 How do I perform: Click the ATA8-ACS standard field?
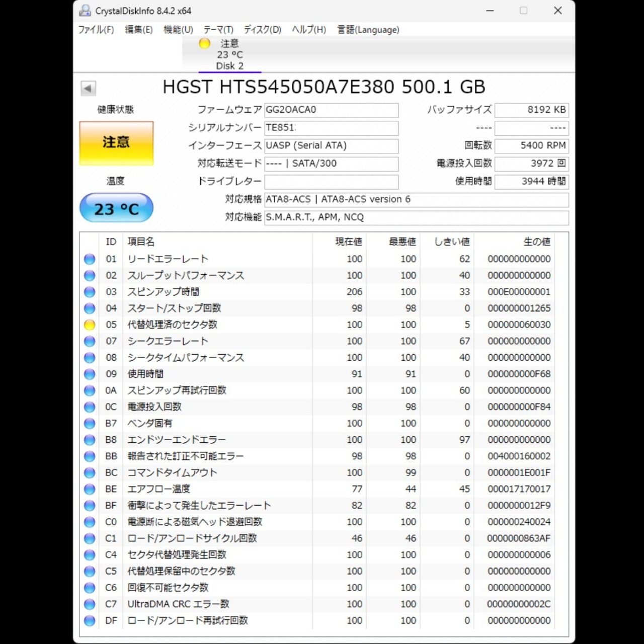[x=417, y=199]
